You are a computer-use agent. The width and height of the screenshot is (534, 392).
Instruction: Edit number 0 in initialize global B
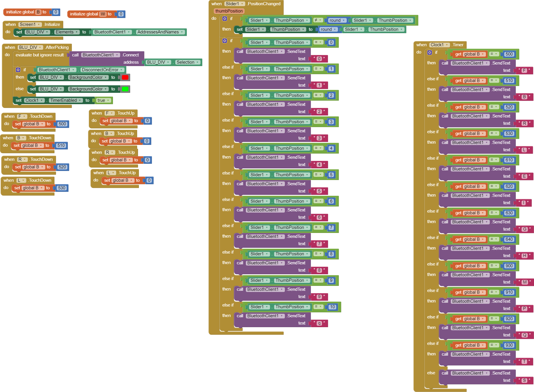(56, 12)
